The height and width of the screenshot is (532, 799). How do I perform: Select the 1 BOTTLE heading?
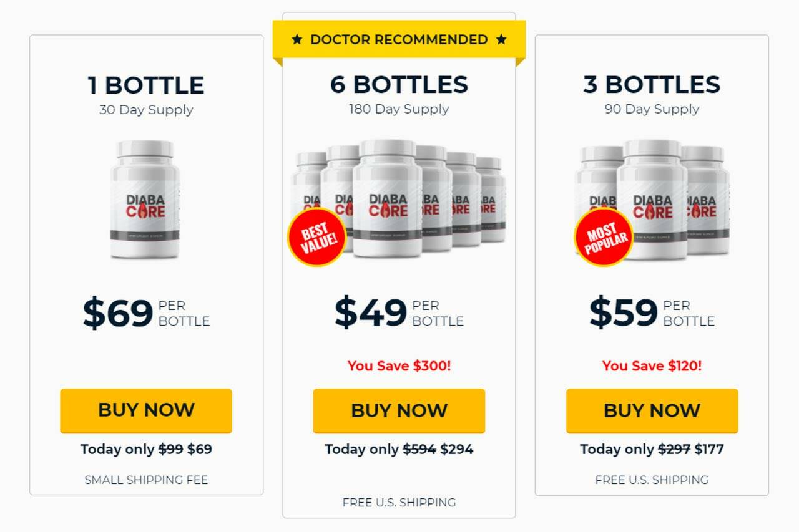[x=146, y=85]
